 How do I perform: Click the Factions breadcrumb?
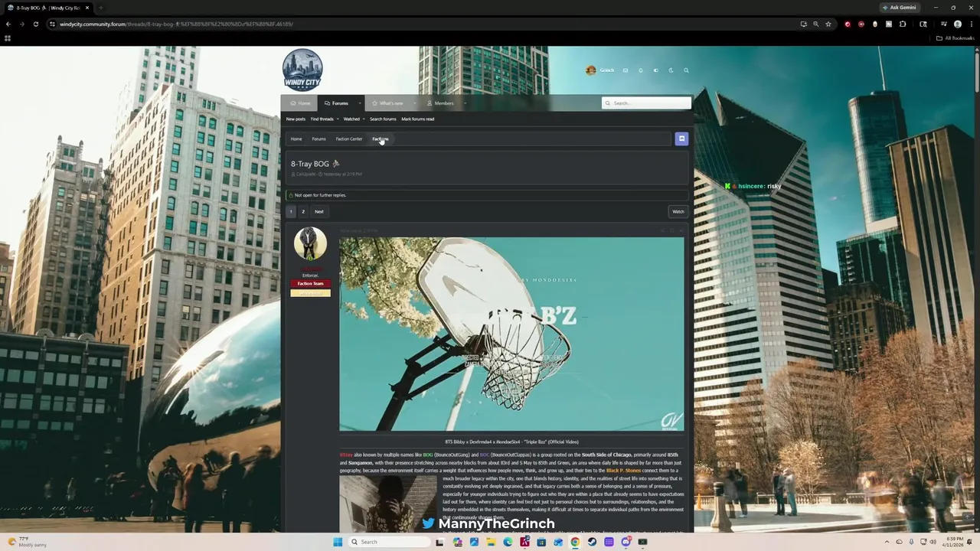click(x=381, y=139)
